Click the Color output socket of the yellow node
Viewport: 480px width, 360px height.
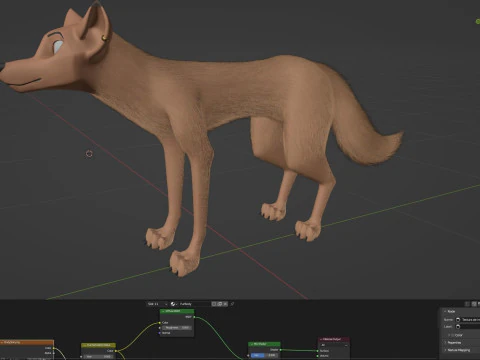click(116, 351)
